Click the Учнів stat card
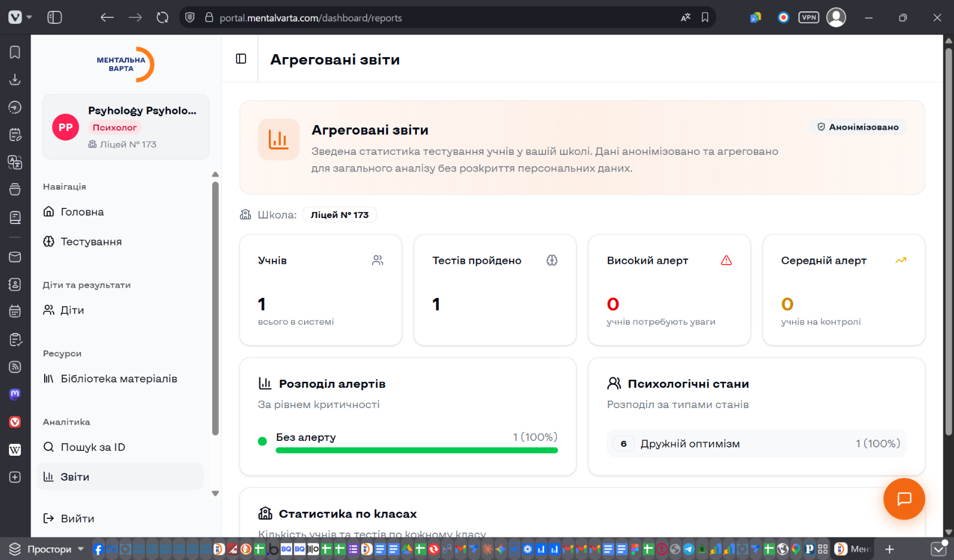The height and width of the screenshot is (560, 954). 321,290
